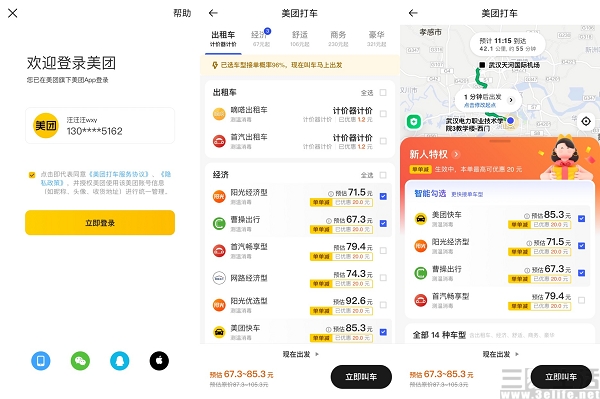Uncheck 曹操出行 in the economy list
This screenshot has height=399, width=600.
[x=383, y=223]
